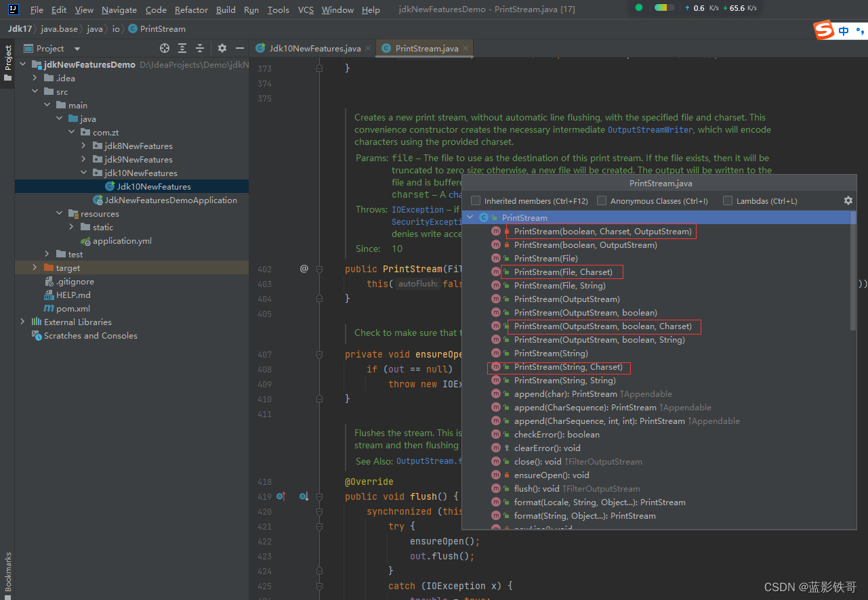Click the Select Opened File target icon
The image size is (868, 600).
(165, 48)
